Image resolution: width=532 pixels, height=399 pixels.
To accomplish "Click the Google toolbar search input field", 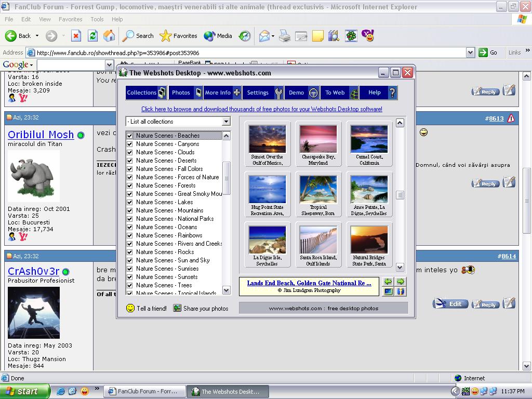I will coord(71,64).
